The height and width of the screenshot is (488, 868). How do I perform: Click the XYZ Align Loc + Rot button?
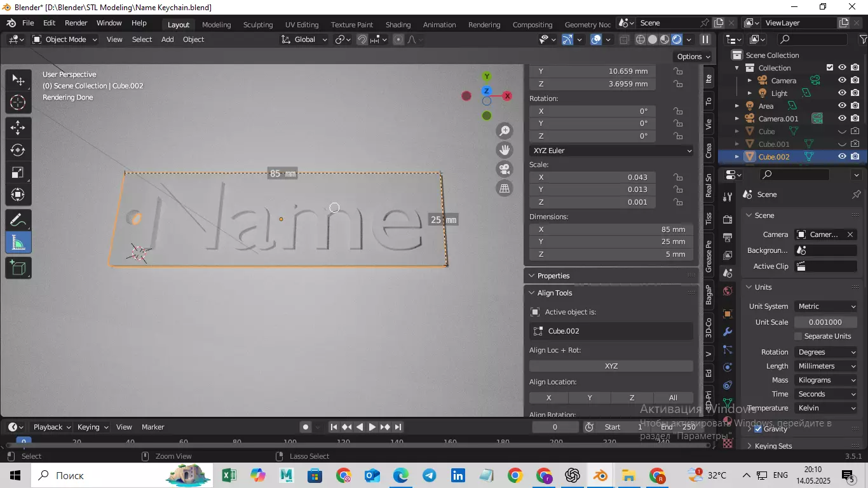tap(611, 366)
